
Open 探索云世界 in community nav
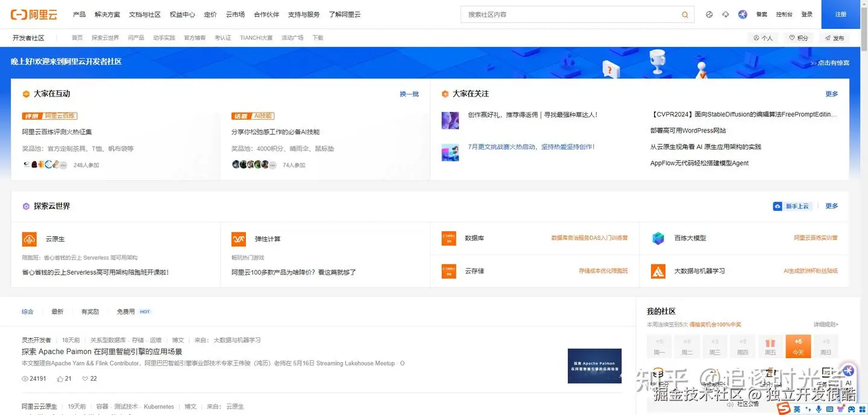pos(105,38)
